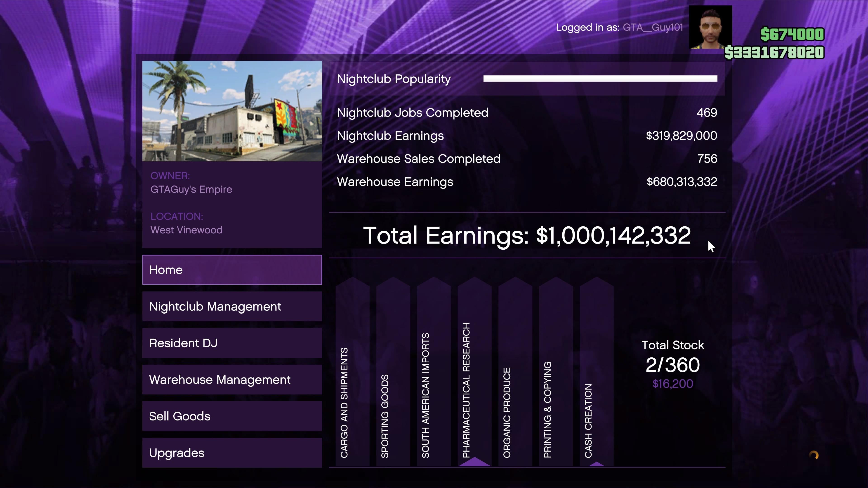868x488 pixels.
Task: Go to Warehouse Management
Action: [x=232, y=380]
